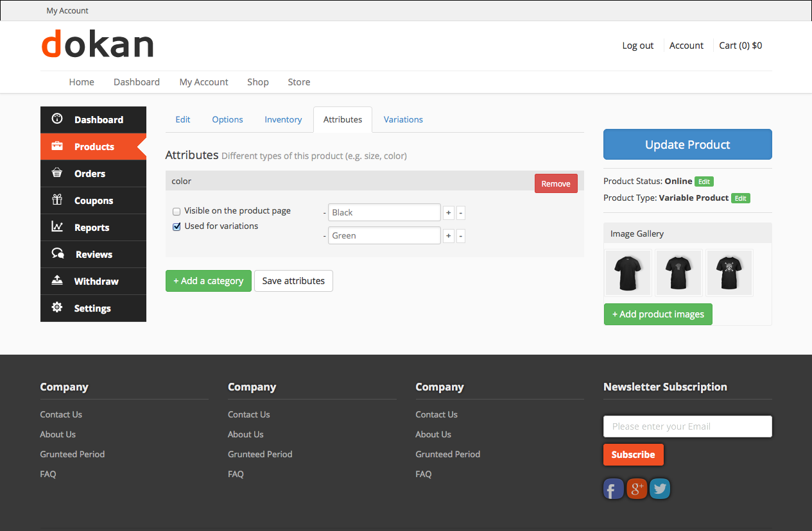Click + Add product images

tap(658, 314)
